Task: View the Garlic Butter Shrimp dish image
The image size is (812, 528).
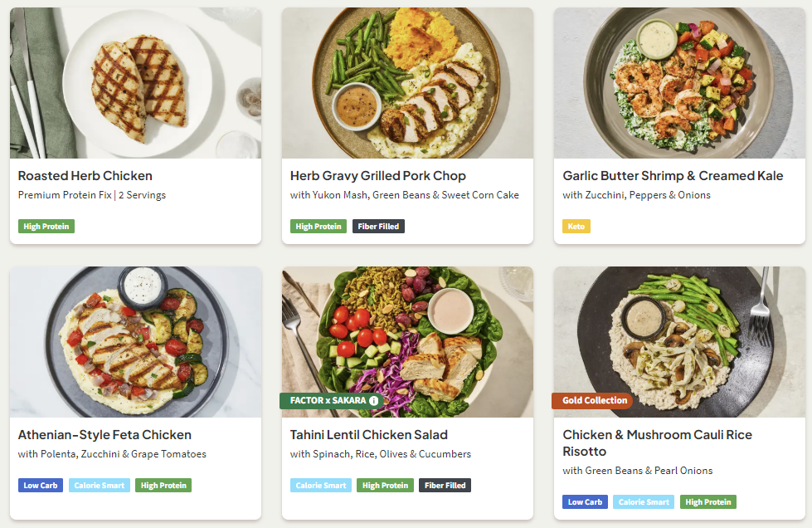Action: point(679,83)
